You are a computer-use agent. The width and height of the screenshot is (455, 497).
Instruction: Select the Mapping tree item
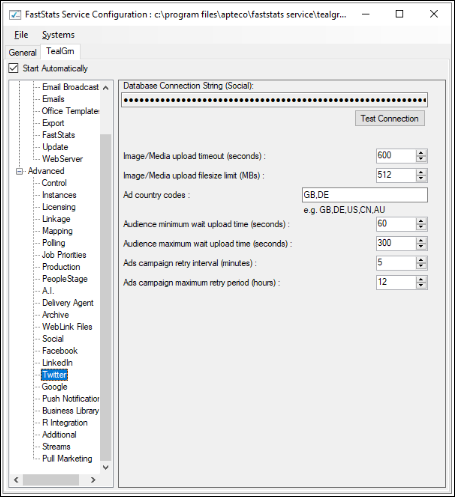pyautogui.click(x=57, y=231)
